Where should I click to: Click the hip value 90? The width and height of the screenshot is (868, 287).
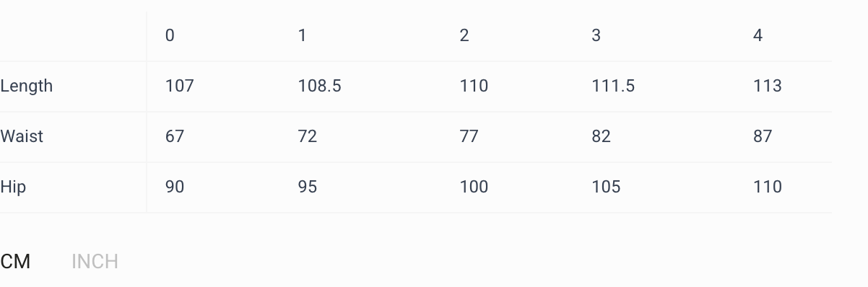(175, 187)
